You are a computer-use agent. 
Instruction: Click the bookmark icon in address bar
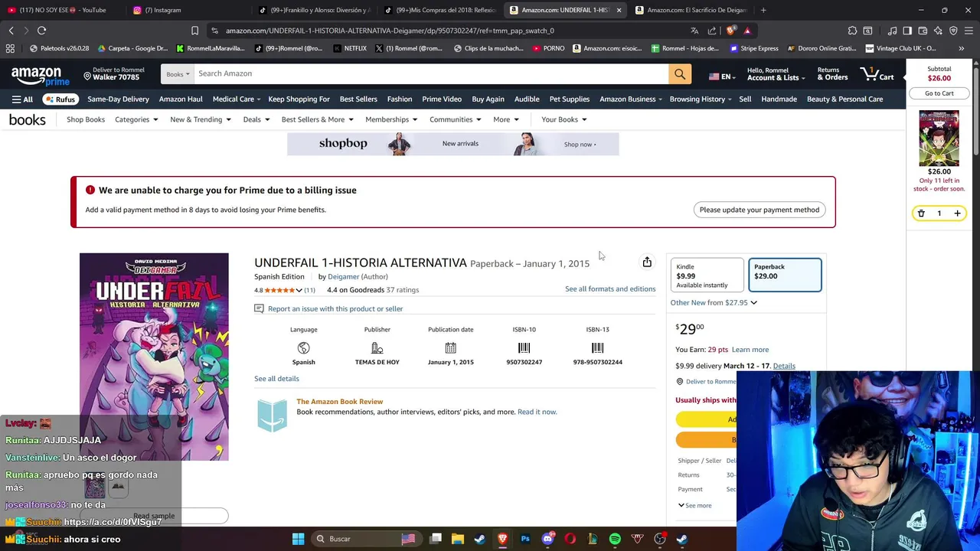(194, 31)
